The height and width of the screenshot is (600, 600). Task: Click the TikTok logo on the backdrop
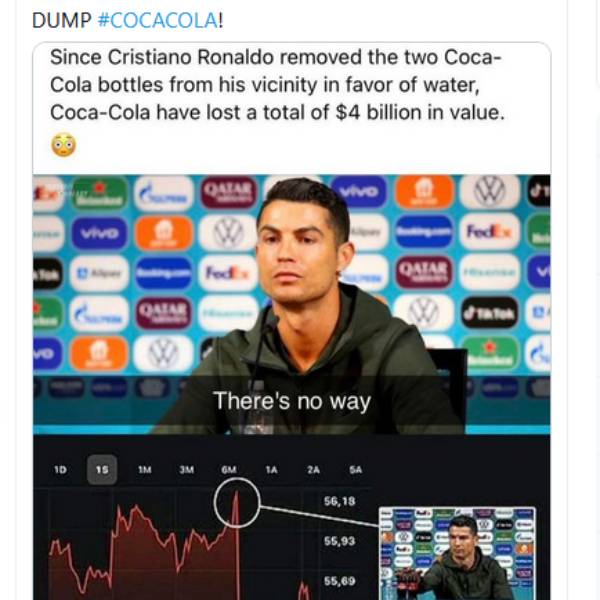489,312
